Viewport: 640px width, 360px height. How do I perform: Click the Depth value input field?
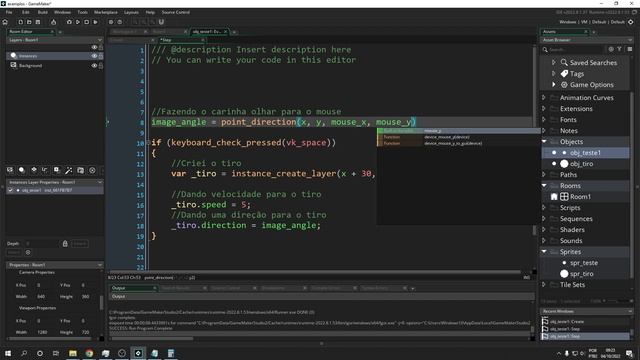click(43, 244)
